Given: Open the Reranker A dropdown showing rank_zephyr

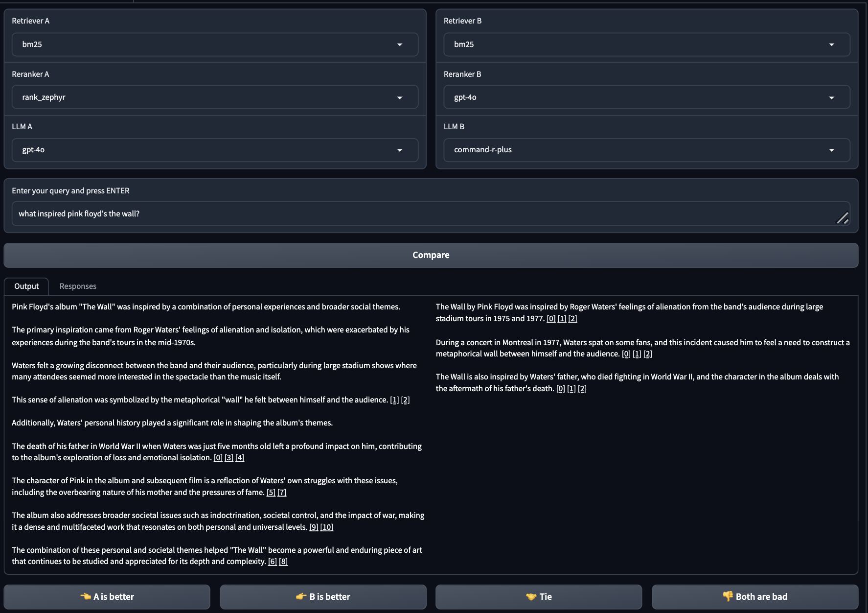Looking at the screenshot, I should tap(215, 97).
